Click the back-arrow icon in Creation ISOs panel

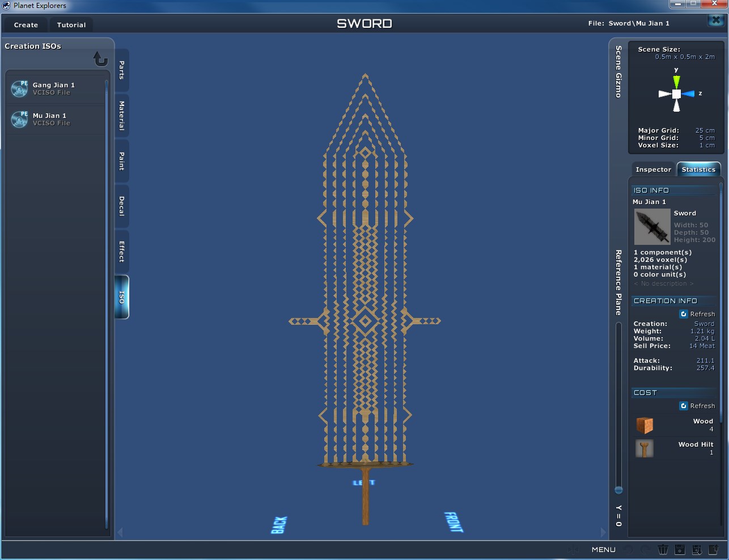[100, 59]
